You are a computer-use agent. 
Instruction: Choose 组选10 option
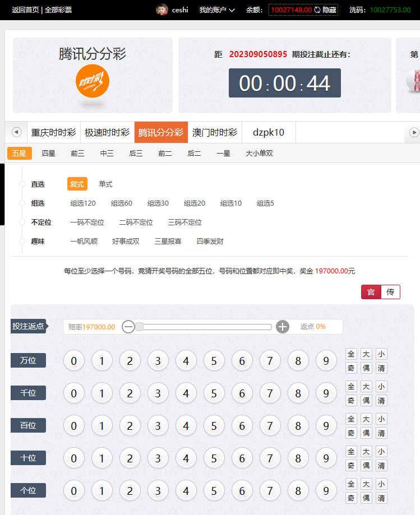coord(231,203)
